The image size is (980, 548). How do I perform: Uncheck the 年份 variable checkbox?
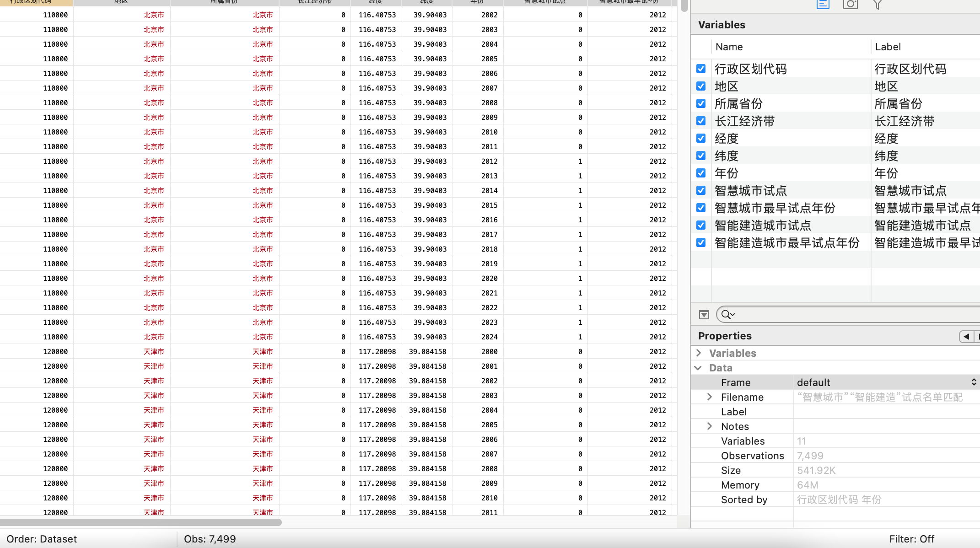tap(701, 173)
